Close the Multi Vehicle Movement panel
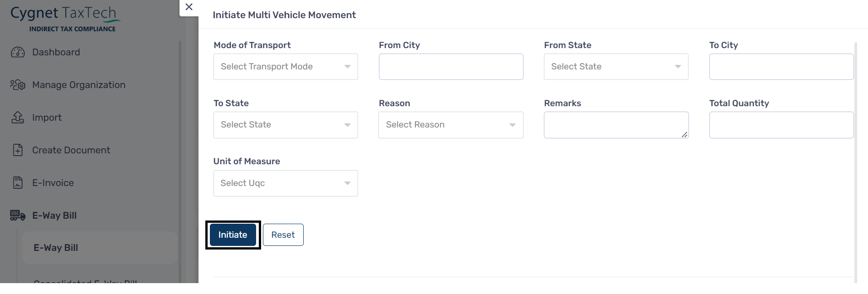 tap(189, 7)
